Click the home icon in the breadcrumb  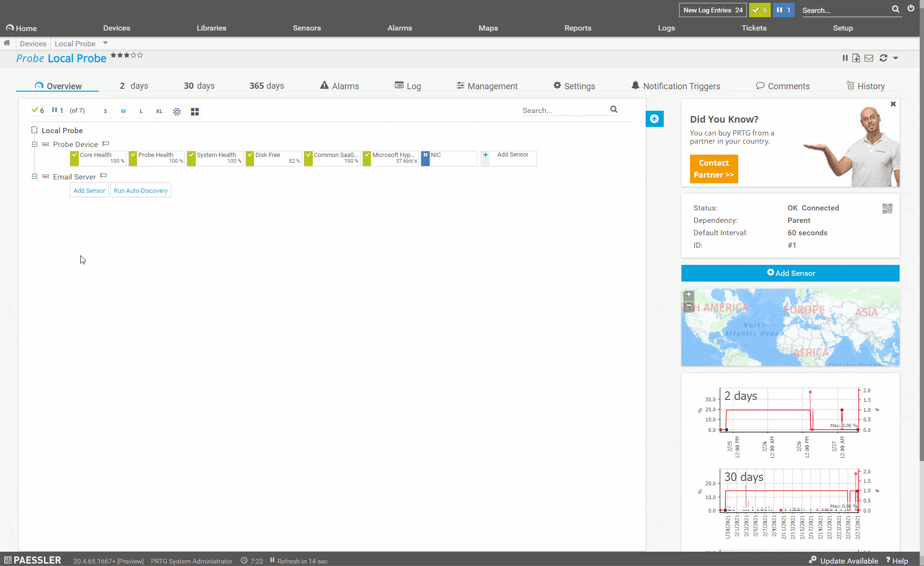click(7, 43)
